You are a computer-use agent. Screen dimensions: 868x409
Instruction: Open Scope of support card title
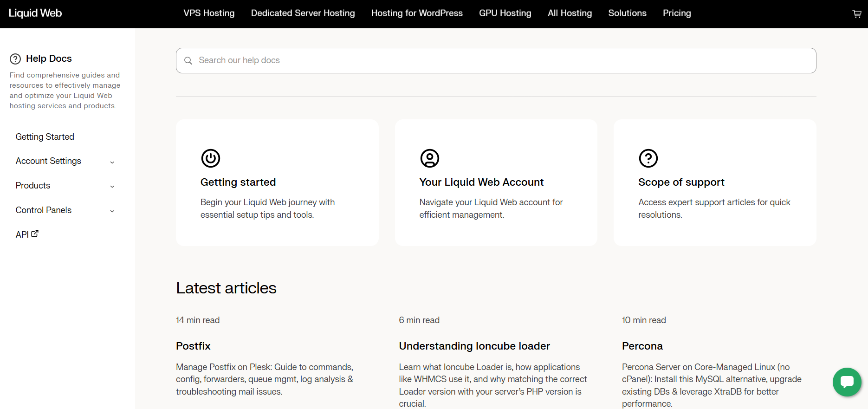coord(681,182)
